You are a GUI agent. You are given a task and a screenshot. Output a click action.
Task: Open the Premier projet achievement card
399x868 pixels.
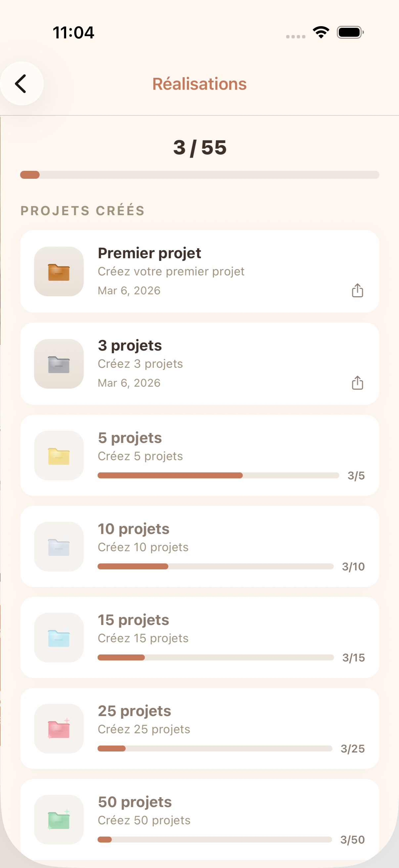tap(199, 271)
